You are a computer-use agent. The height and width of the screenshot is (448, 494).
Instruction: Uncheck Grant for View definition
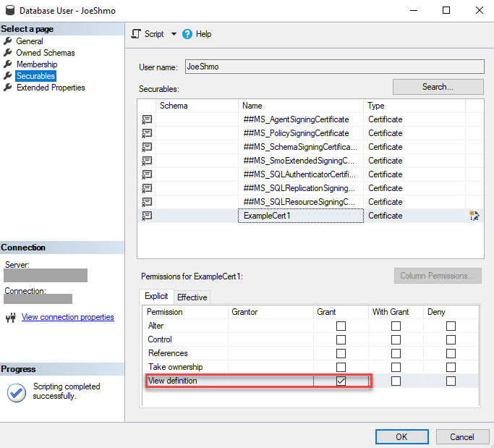click(x=341, y=381)
